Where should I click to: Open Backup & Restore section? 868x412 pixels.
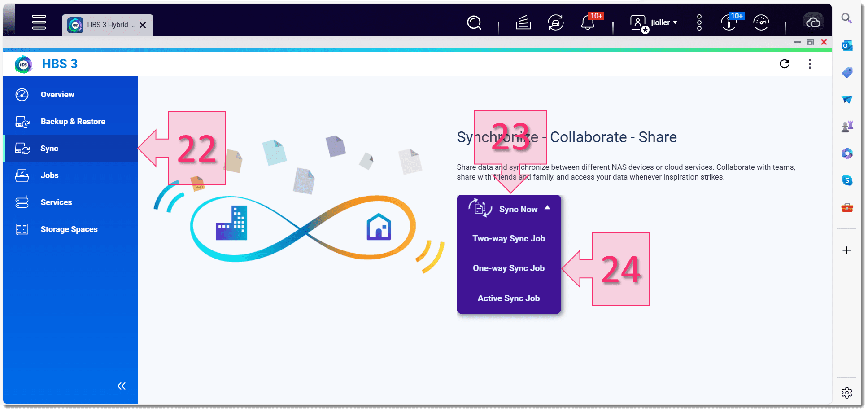[70, 122]
